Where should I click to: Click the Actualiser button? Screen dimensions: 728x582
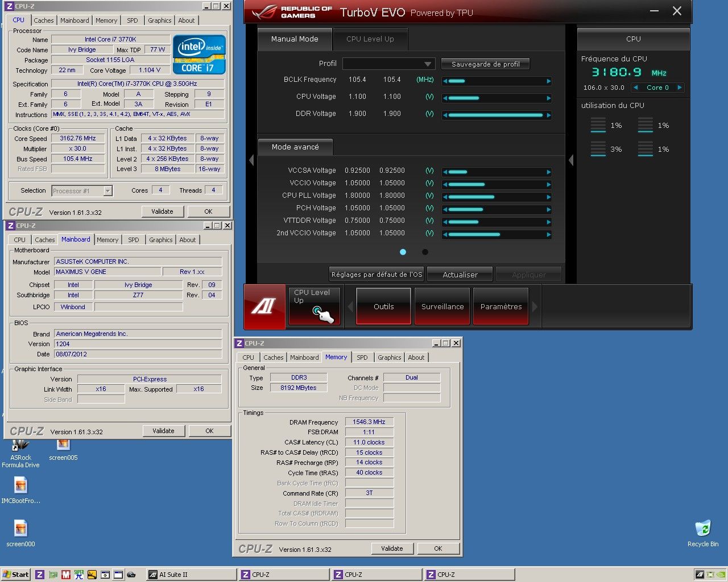[x=460, y=275]
